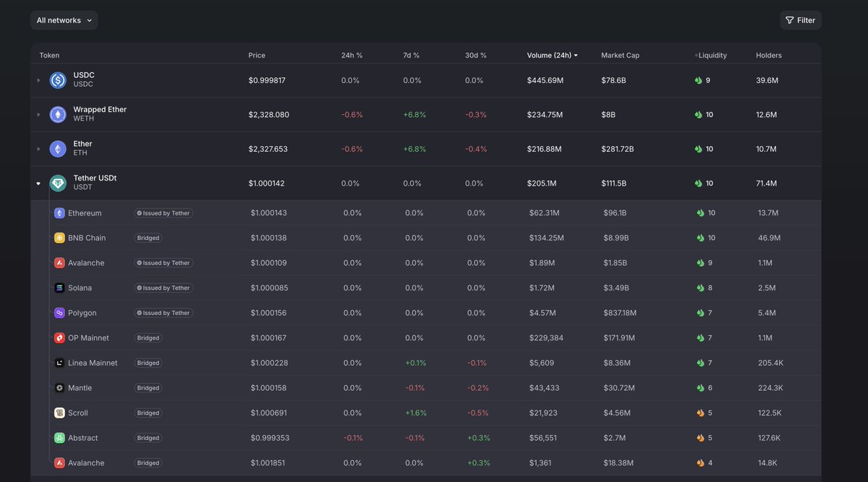Click the Wrapped Ether liquidity flame icon
The height and width of the screenshot is (482, 868).
pyautogui.click(x=698, y=114)
